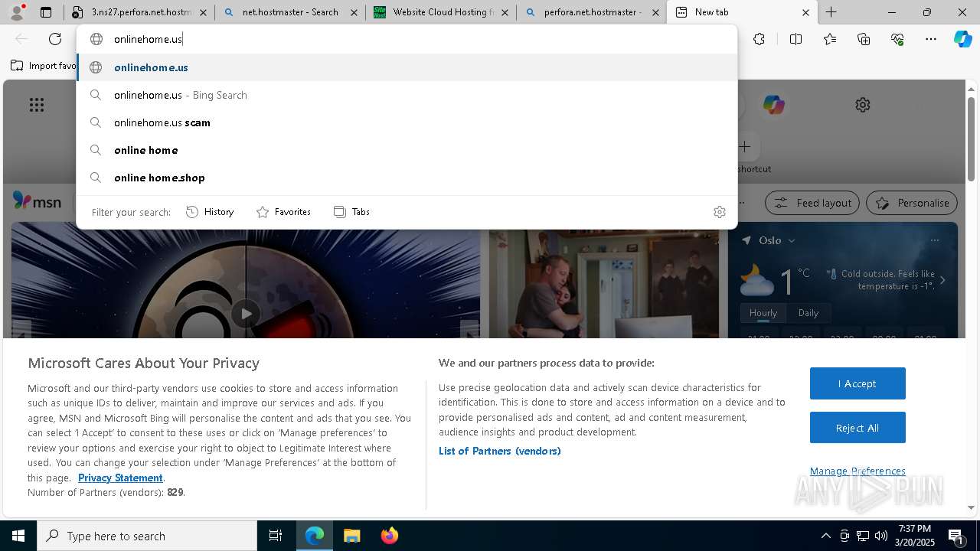The width and height of the screenshot is (980, 551).
Task: Open the apps grid launcher icon
Action: [x=36, y=105]
